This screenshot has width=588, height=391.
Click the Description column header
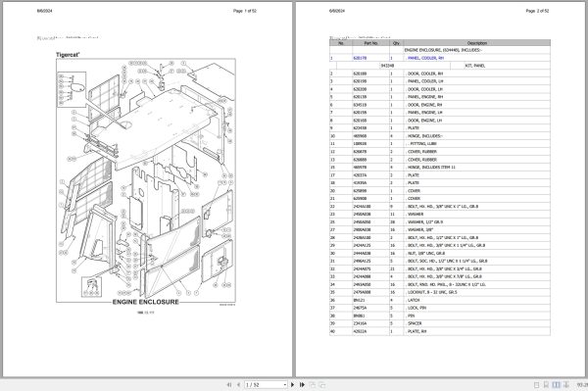[477, 43]
